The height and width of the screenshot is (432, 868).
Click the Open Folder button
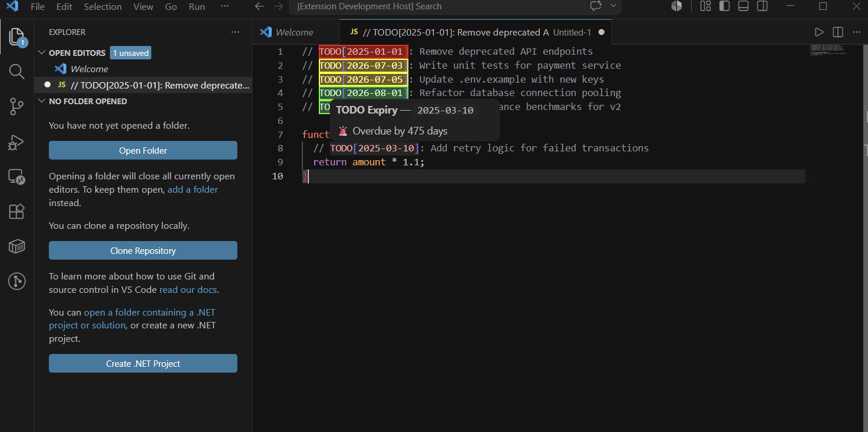(x=143, y=150)
